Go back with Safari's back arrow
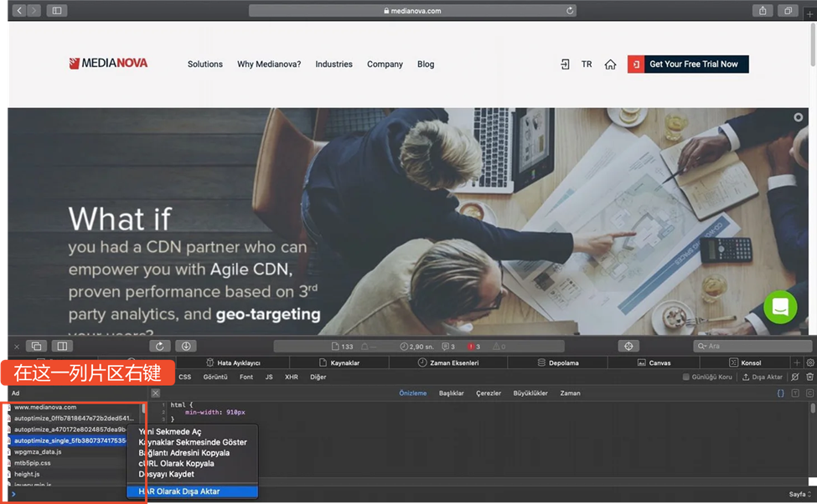 pyautogui.click(x=19, y=10)
